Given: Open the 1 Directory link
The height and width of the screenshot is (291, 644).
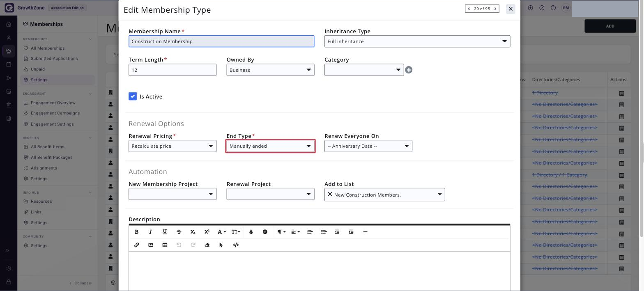Looking at the screenshot, I should pos(545,93).
